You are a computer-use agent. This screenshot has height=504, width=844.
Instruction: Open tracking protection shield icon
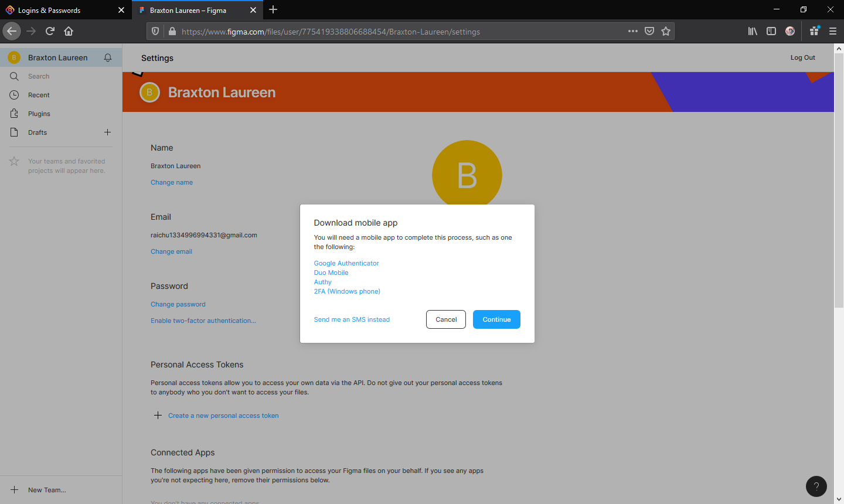click(155, 32)
